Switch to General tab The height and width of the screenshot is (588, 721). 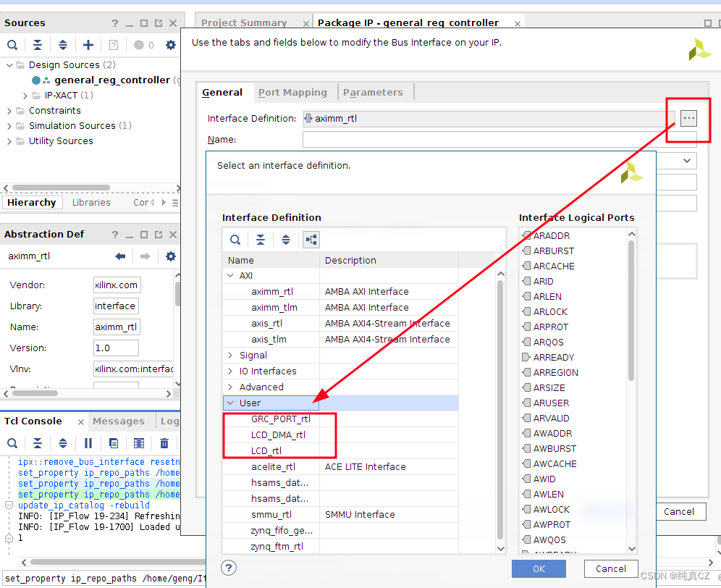coord(222,93)
